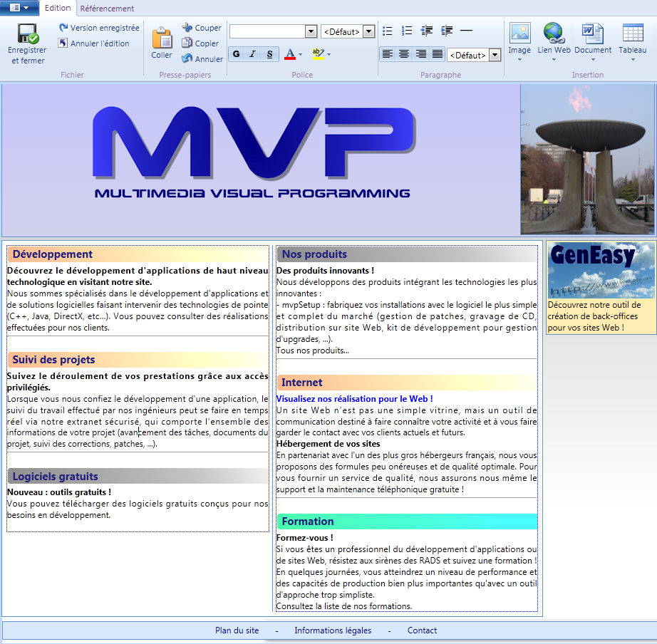Expand the font name dropdown

(311, 31)
